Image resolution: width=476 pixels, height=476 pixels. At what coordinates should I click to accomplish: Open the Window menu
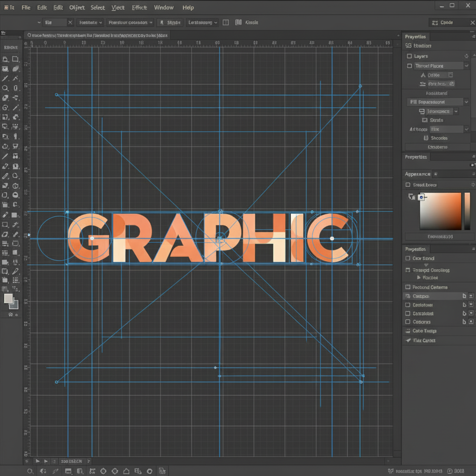click(164, 7)
